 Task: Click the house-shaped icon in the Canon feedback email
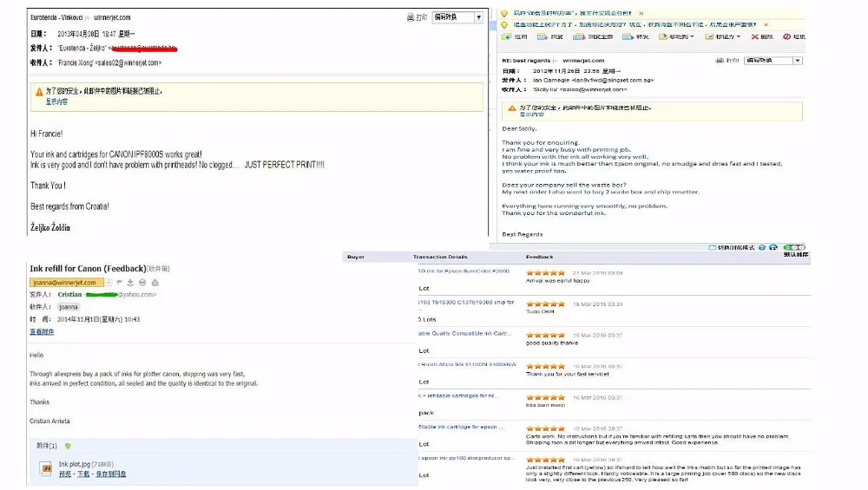(155, 283)
